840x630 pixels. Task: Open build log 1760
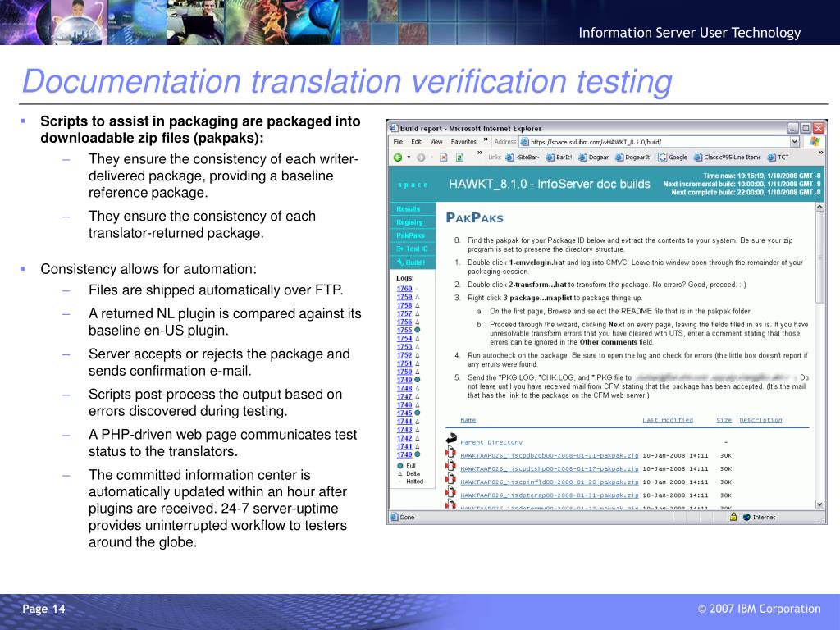pyautogui.click(x=404, y=289)
